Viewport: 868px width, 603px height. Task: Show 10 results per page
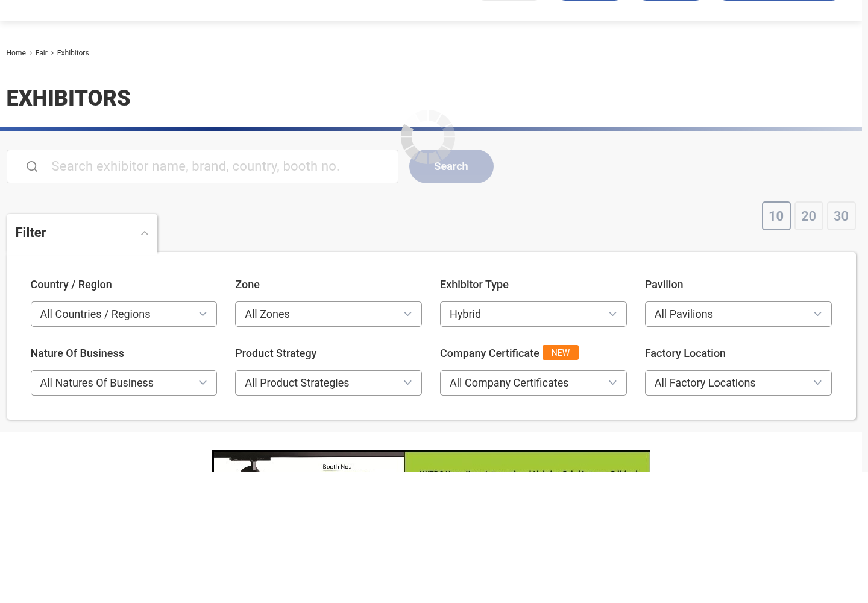point(776,216)
